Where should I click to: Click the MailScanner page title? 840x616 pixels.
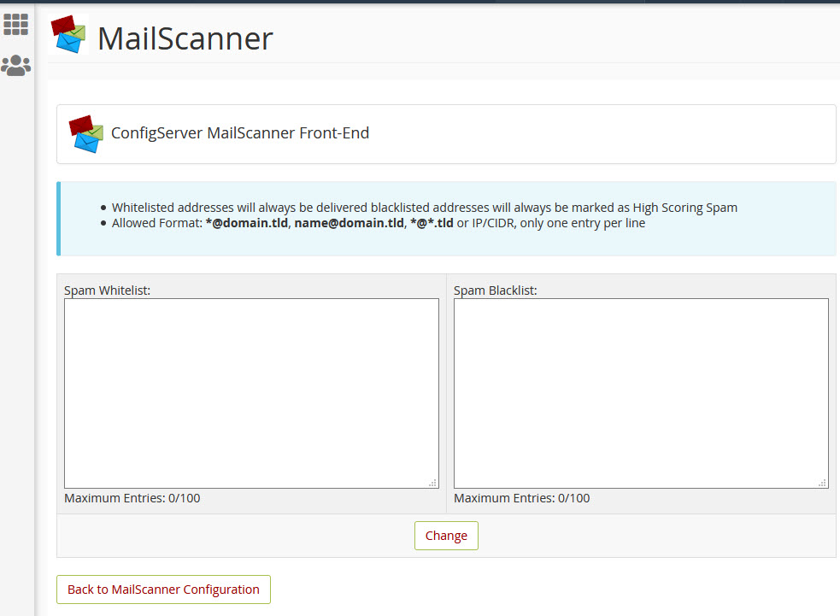(x=185, y=38)
